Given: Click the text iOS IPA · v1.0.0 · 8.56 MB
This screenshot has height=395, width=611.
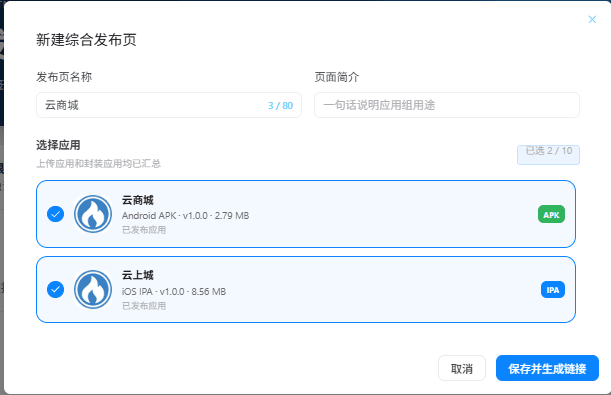Looking at the screenshot, I should point(174,291).
